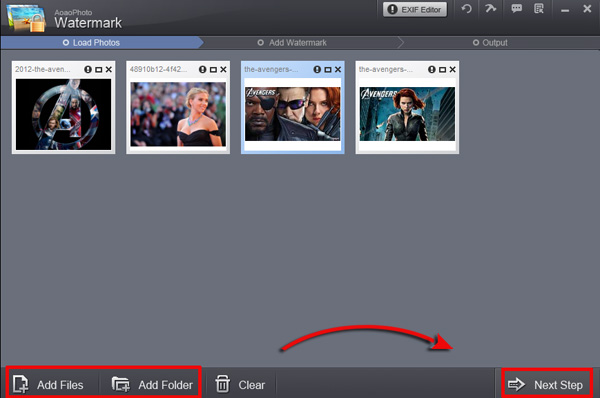The height and width of the screenshot is (398, 600).
Task: Click the 48910b12-4f42... file name
Action: 158,69
